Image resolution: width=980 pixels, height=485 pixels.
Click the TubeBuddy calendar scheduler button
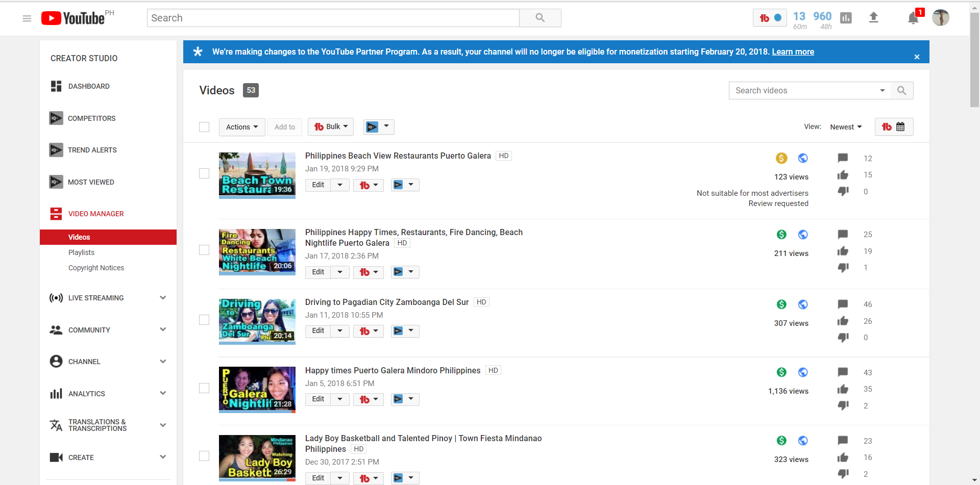pyautogui.click(x=894, y=127)
